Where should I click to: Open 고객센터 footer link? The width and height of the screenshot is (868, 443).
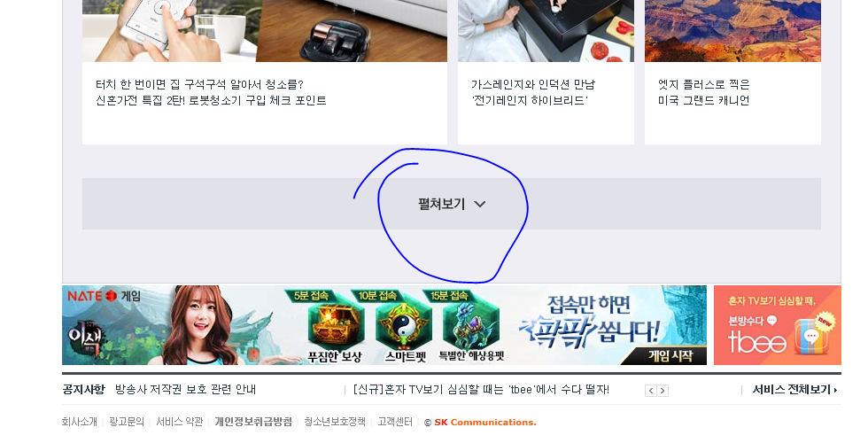(395, 422)
